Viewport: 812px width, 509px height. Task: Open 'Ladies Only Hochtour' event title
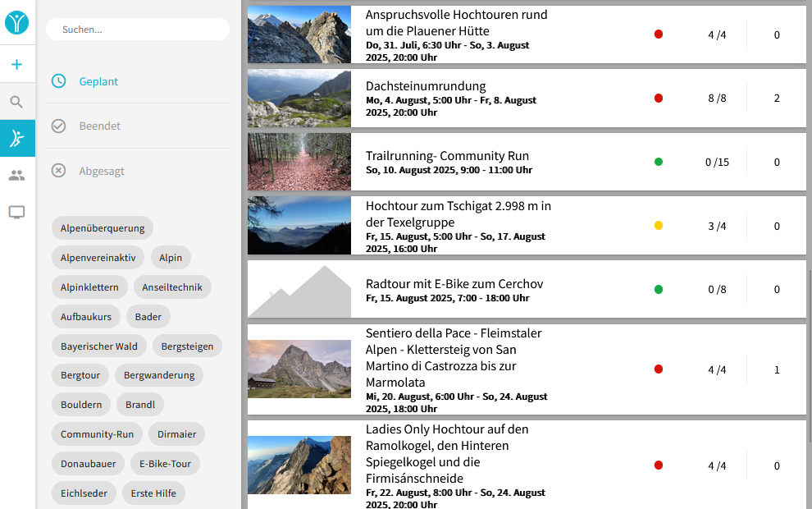click(447, 453)
